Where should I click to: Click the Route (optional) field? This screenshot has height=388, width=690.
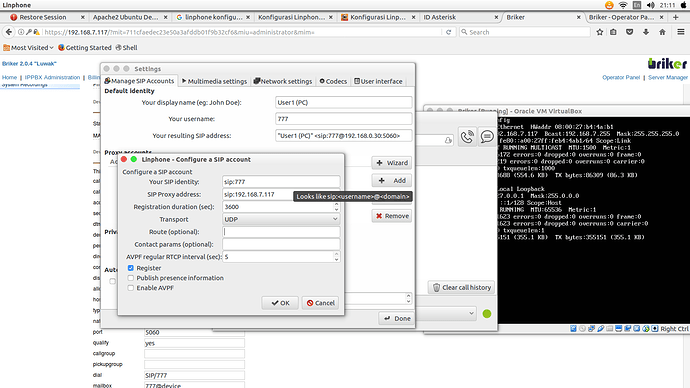281,231
